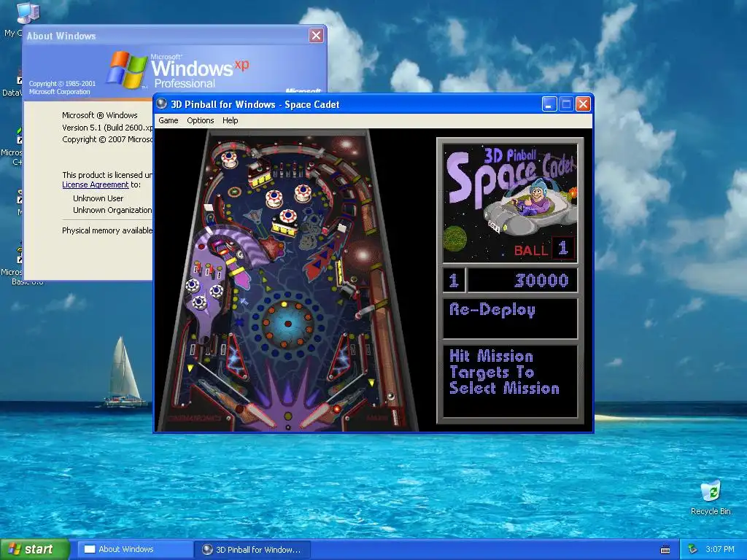Screen dimensions: 747x560
Task: Click the Re-Deploy message text
Action: point(492,310)
